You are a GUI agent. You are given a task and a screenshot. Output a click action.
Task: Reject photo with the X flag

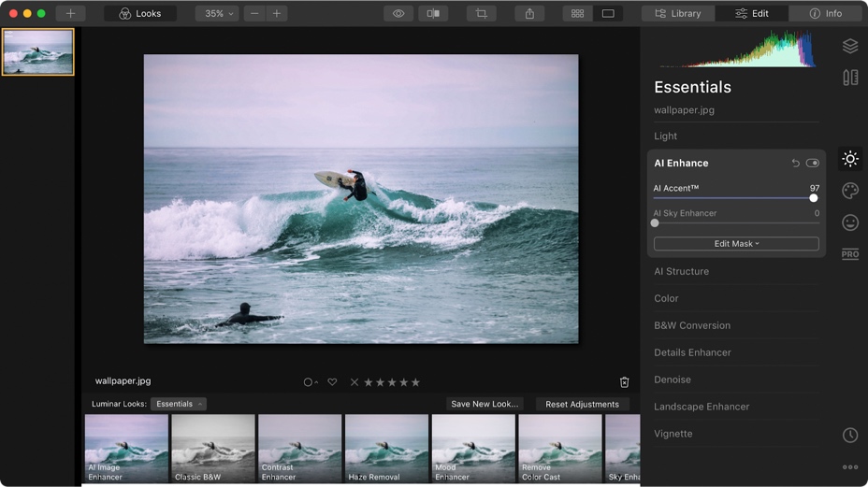pos(354,382)
